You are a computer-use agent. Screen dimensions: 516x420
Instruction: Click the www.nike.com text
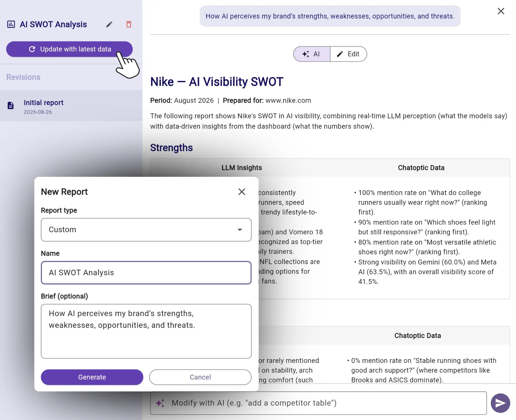(x=288, y=101)
